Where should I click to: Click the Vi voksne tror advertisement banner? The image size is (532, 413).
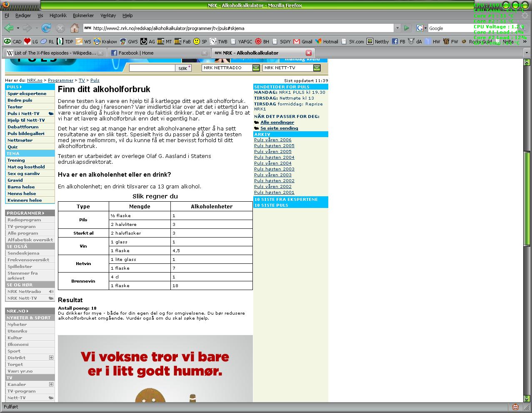[x=155, y=368]
